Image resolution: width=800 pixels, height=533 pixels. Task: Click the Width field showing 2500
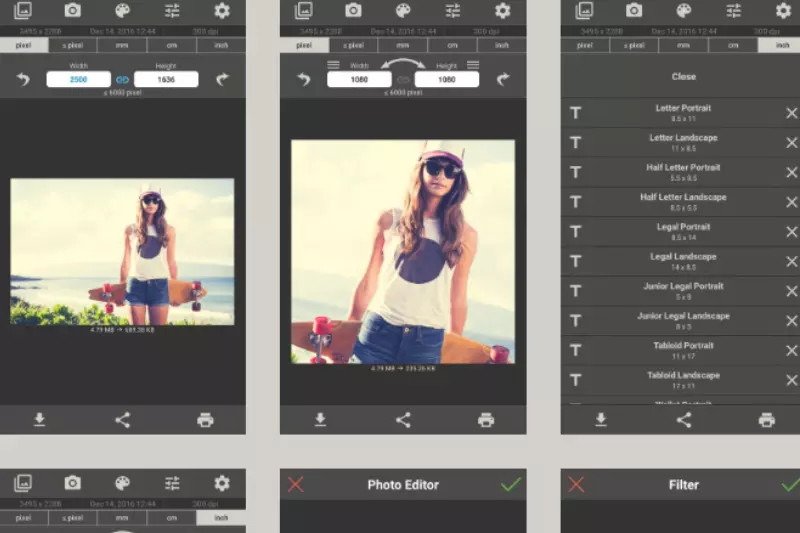coord(79,79)
